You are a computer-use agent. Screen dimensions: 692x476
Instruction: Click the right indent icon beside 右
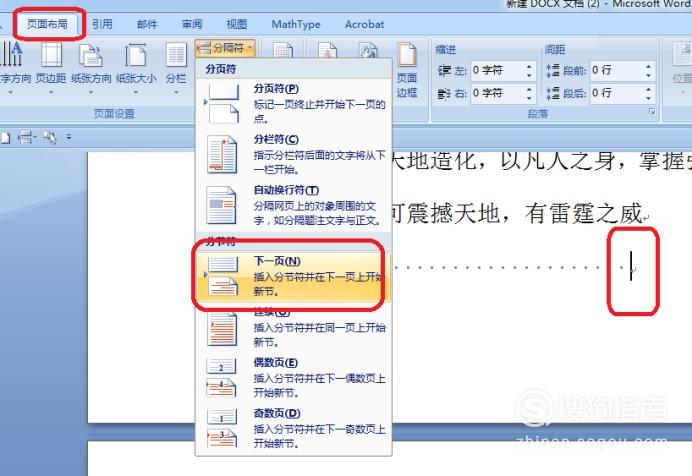click(x=444, y=94)
